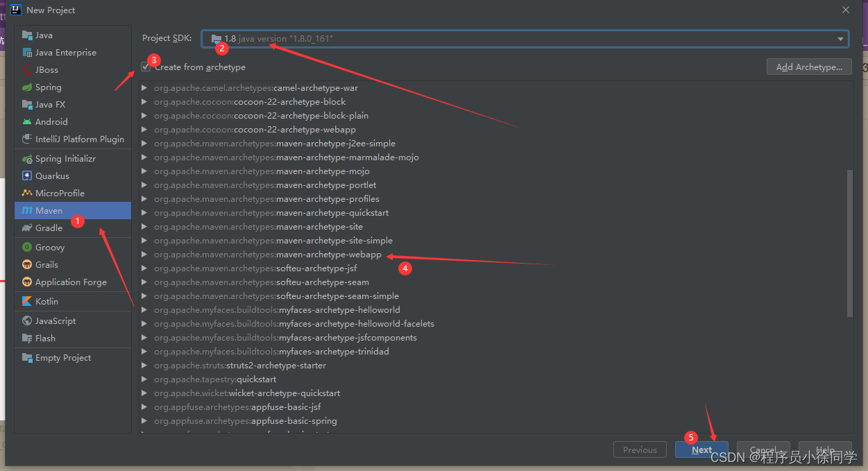Click the Kotlin icon
The width and height of the screenshot is (868, 471).
click(x=27, y=302)
